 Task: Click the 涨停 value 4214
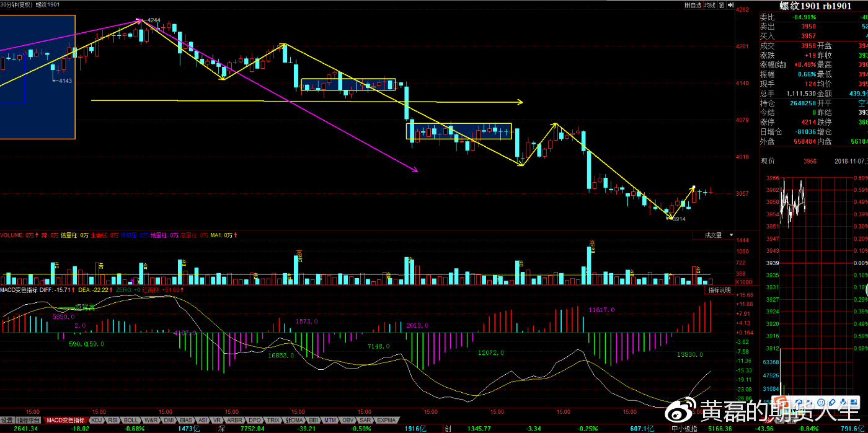(x=808, y=122)
